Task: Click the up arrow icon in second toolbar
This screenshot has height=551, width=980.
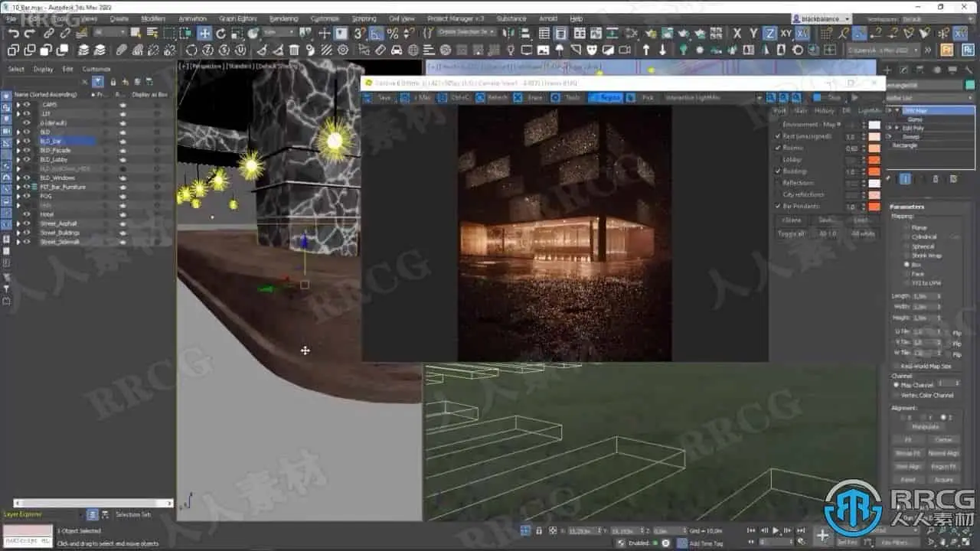Action: coord(646,50)
